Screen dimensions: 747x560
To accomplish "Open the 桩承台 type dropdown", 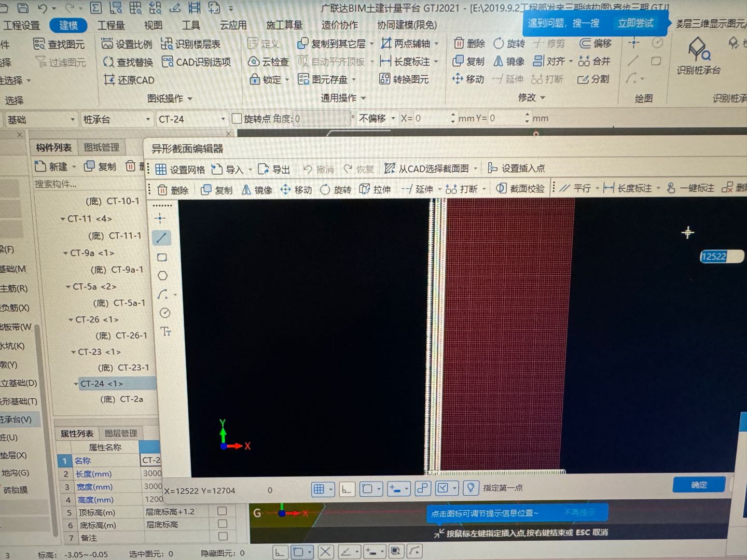I will tap(148, 120).
